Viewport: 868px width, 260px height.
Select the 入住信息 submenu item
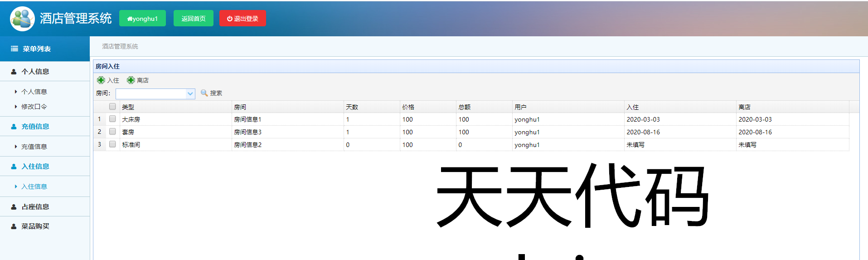(x=34, y=186)
